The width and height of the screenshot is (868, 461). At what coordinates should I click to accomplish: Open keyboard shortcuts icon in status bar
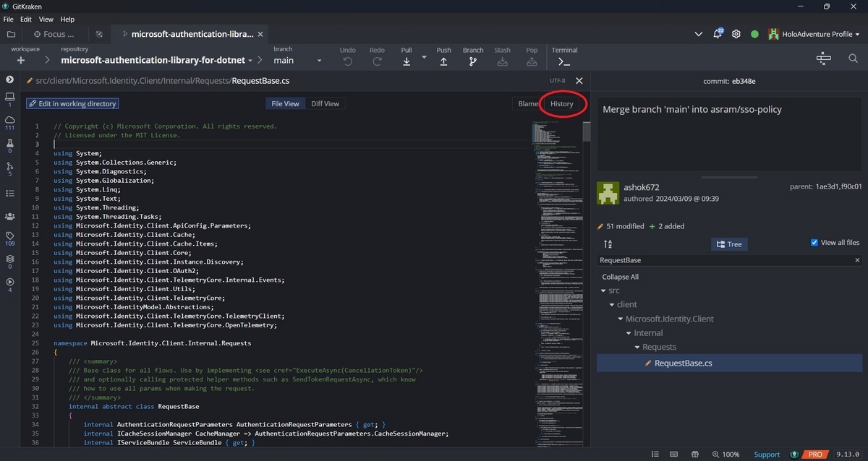click(x=674, y=454)
